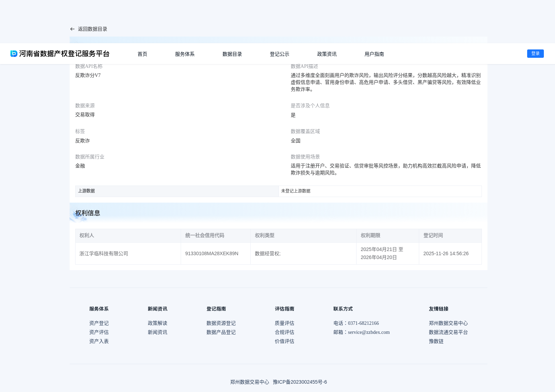Viewport: 555px width, 392px height.
Task: Click footer heading 登记指南
Action: [216, 309]
